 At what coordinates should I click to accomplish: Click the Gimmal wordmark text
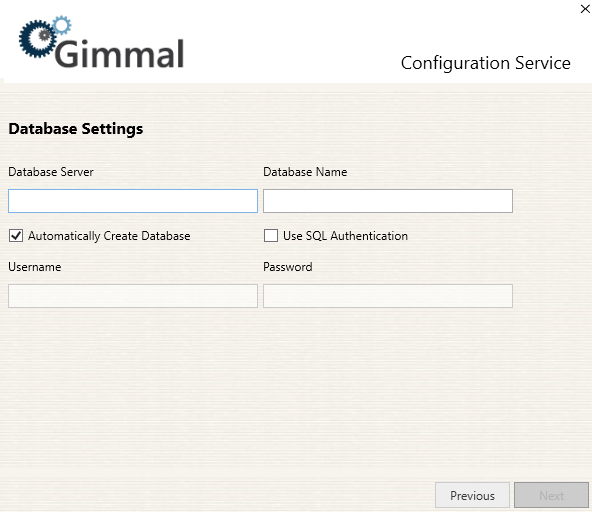(120, 54)
